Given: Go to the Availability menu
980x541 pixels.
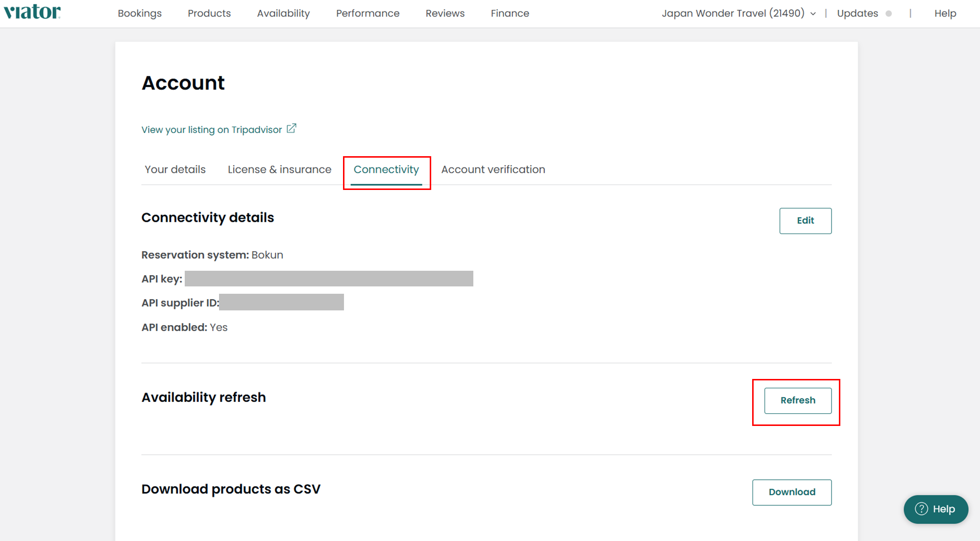Looking at the screenshot, I should (283, 14).
